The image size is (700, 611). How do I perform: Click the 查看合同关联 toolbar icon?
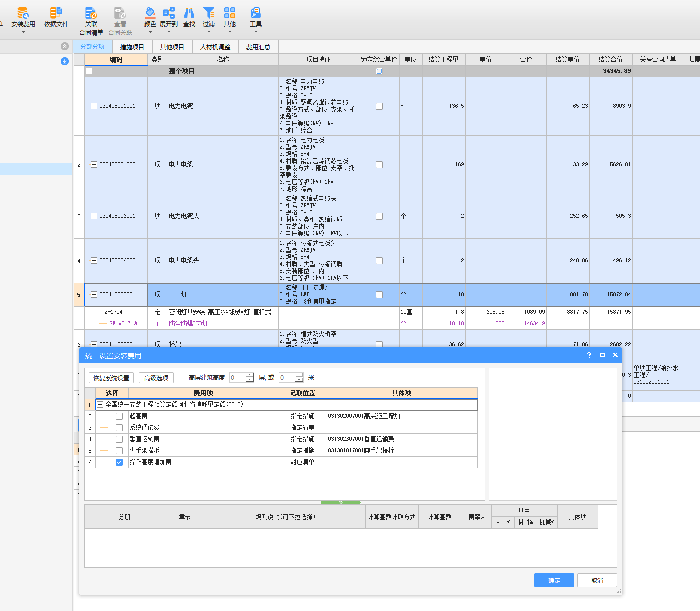(x=120, y=21)
